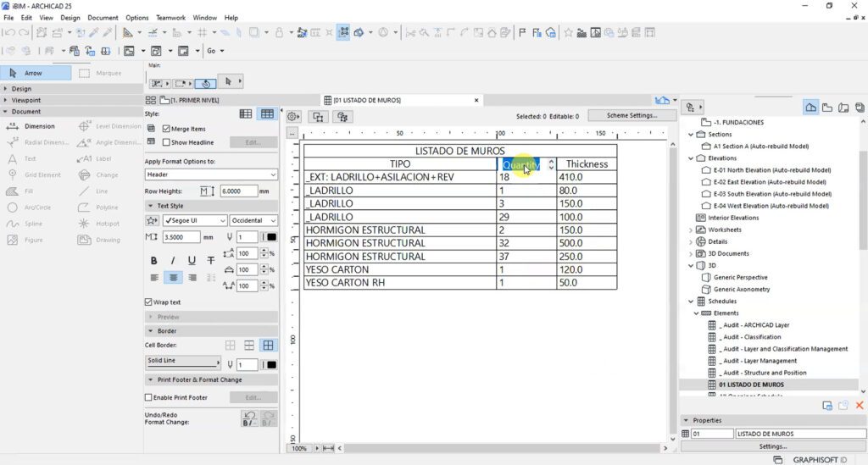Open Apply Format Options Header dropdown
The height and width of the screenshot is (465, 868).
tap(211, 174)
